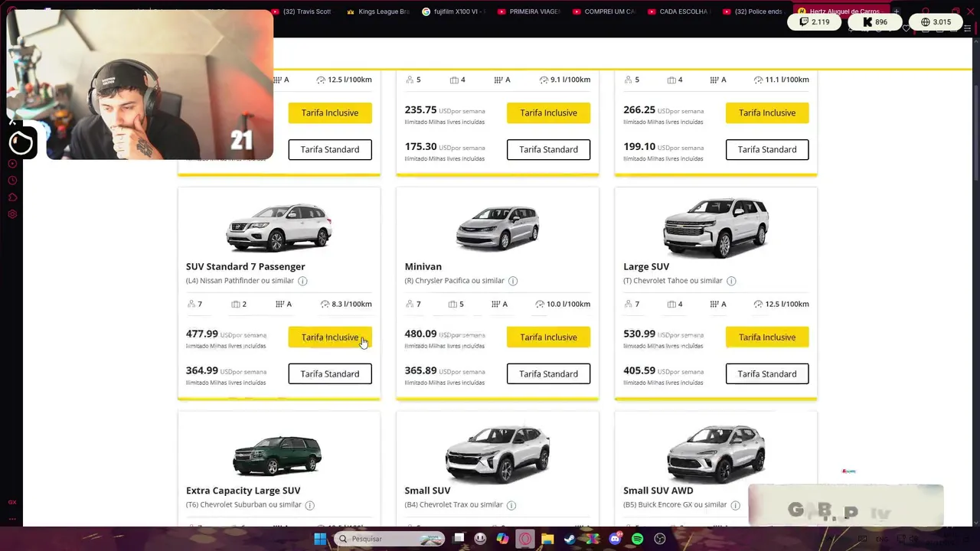
Task: Select Tarifa Standard priced 175.30 USD
Action: [x=548, y=149]
